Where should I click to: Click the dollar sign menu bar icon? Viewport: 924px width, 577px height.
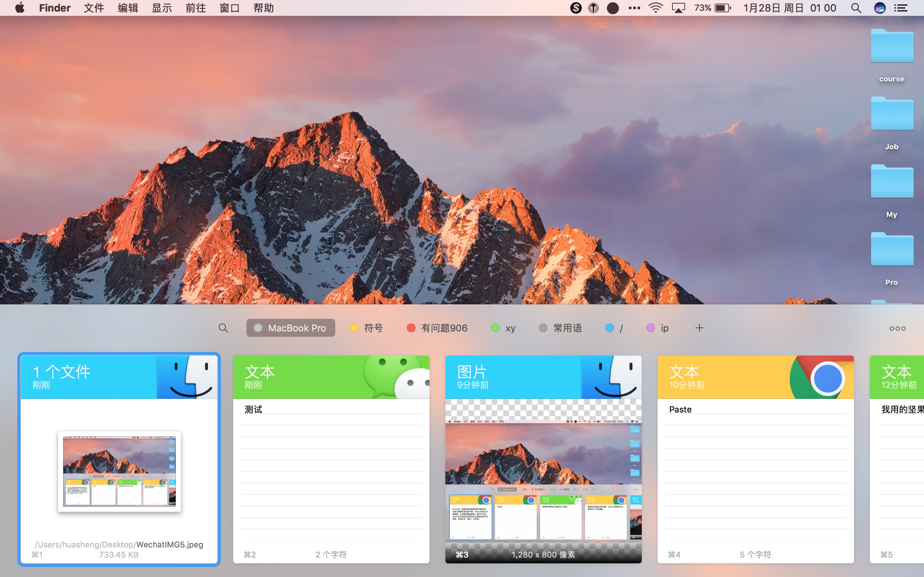tap(575, 8)
